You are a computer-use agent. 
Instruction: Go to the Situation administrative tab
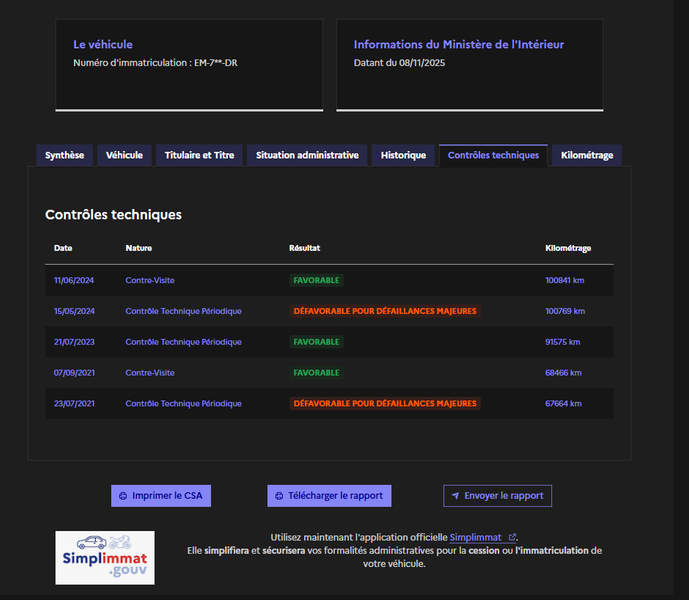point(307,155)
